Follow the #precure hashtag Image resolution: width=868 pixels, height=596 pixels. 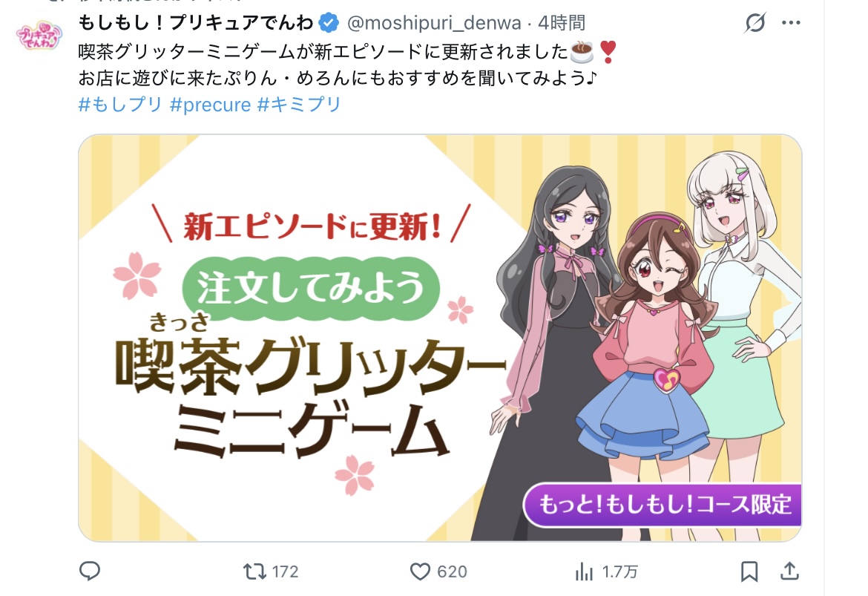(x=211, y=104)
